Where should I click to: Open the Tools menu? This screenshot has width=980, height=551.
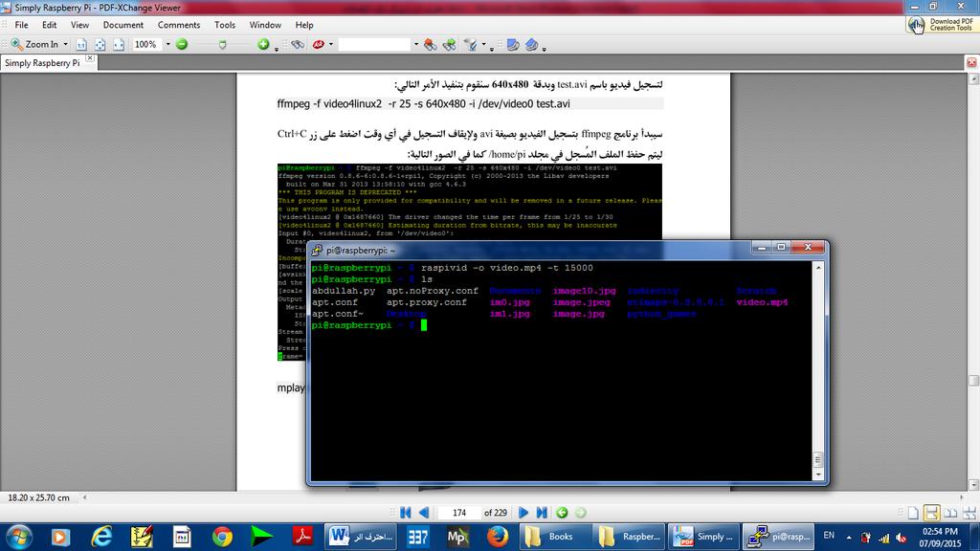click(x=224, y=25)
